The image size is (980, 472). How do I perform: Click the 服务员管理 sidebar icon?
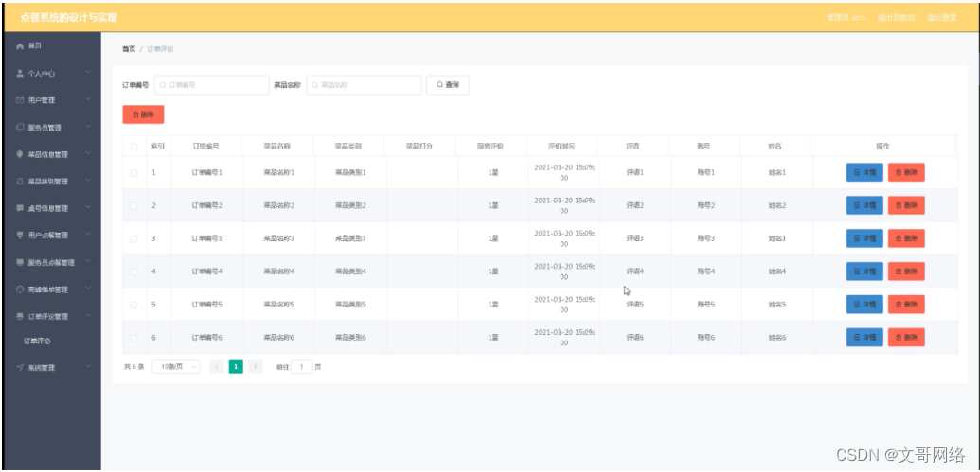tap(20, 128)
